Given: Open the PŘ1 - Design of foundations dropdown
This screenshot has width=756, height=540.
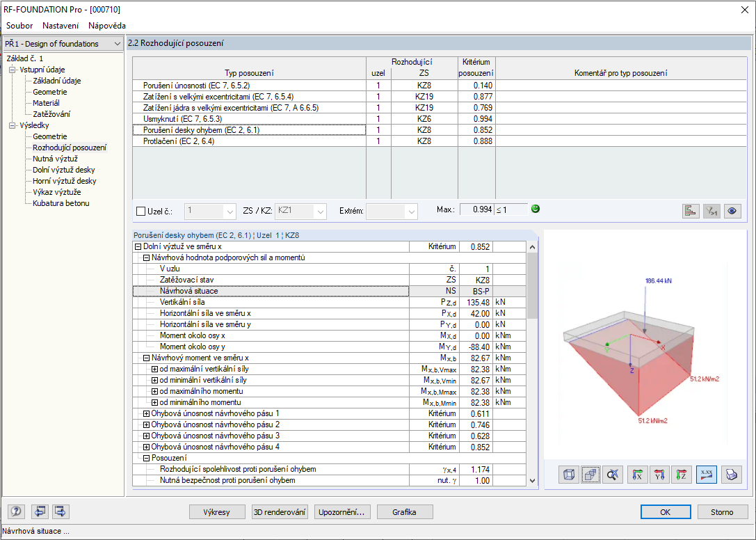Looking at the screenshot, I should click(x=63, y=43).
